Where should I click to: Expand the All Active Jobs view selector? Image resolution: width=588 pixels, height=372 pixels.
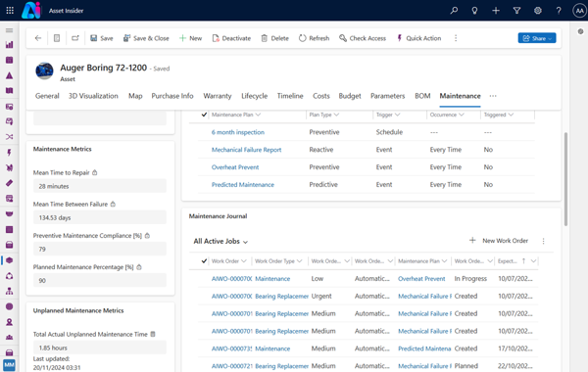[220, 241]
